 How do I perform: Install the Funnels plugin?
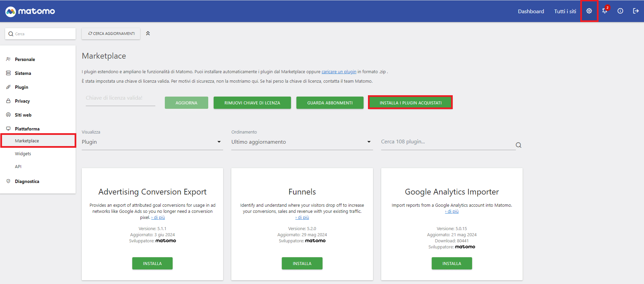click(302, 263)
